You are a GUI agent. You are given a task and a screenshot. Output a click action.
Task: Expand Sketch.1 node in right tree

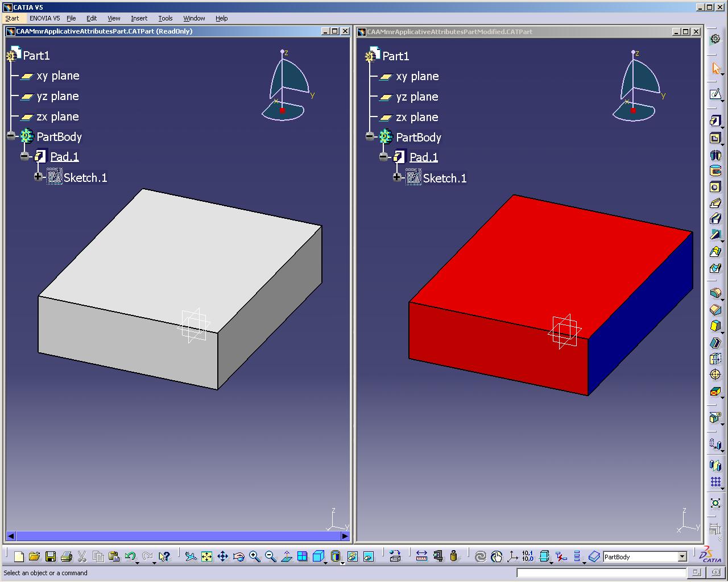coord(396,177)
